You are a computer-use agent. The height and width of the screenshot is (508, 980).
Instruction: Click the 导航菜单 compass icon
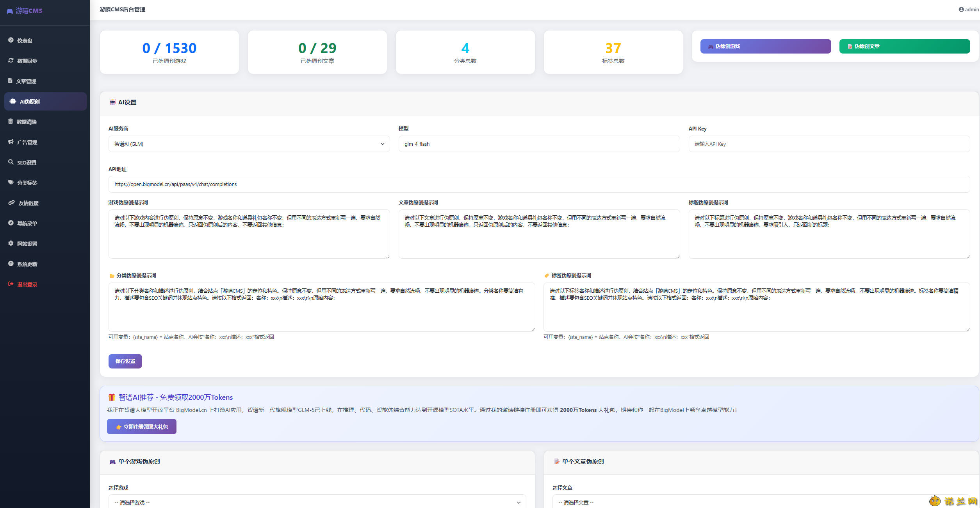click(x=11, y=223)
